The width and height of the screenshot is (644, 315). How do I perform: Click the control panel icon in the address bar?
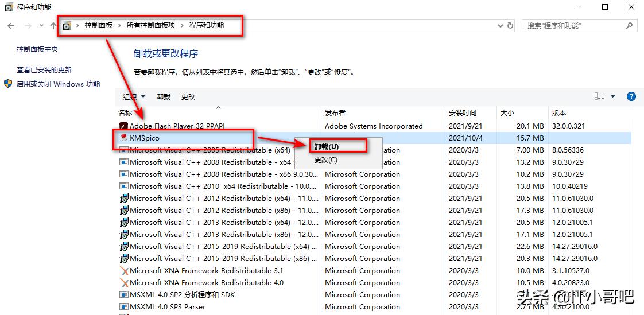pyautogui.click(x=67, y=25)
